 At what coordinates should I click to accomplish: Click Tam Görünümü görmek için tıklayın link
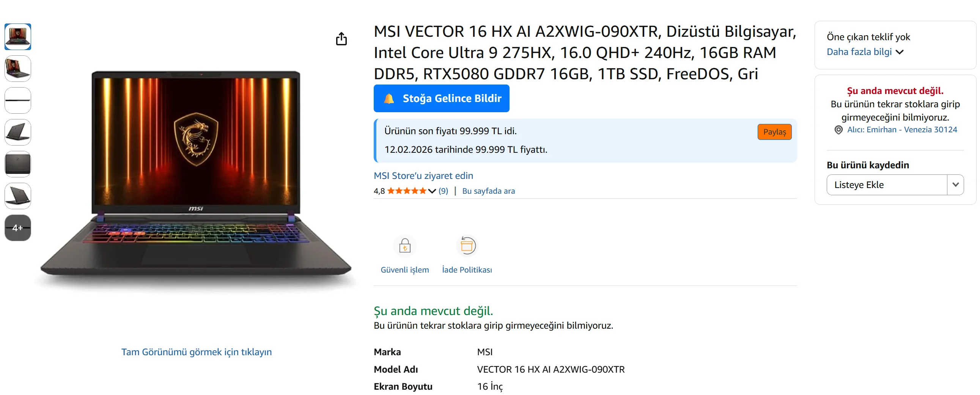click(196, 352)
